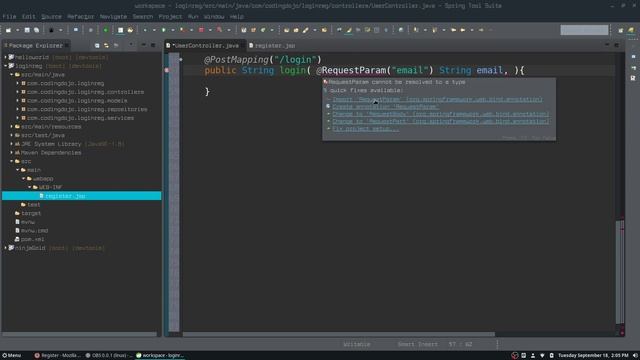Switch to the register.jsp editor tab
The image size is (640, 360).
pos(274,45)
